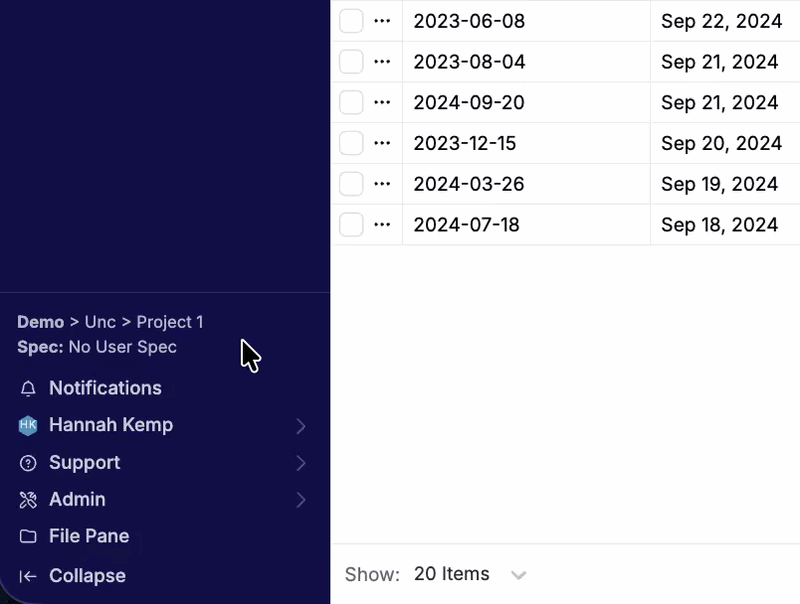The height and width of the screenshot is (604, 800).
Task: Click the File Pane folder icon
Action: point(28,537)
